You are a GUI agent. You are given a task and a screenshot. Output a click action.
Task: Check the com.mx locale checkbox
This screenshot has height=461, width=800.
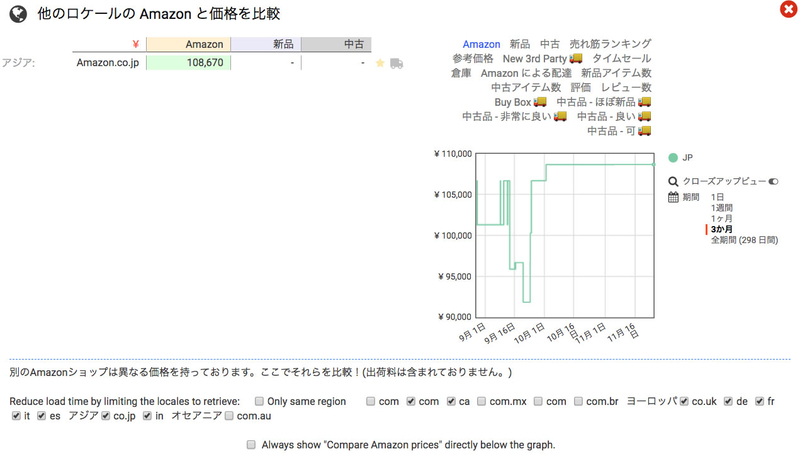point(481,401)
